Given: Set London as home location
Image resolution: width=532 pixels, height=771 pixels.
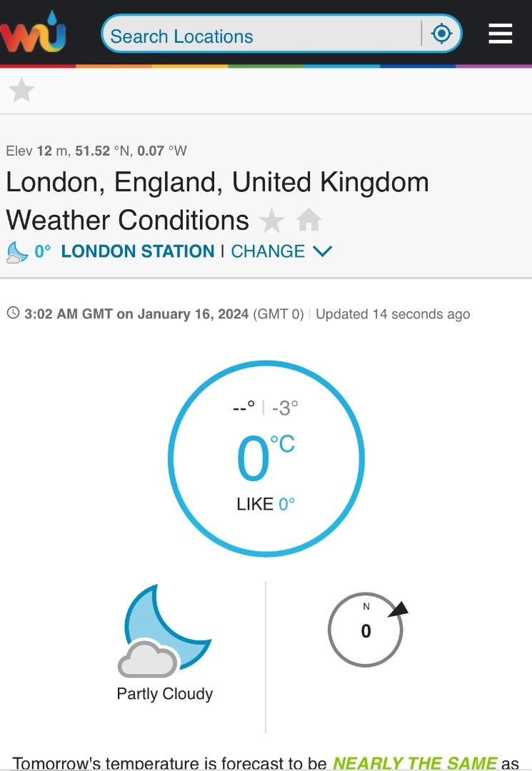Looking at the screenshot, I should tap(308, 221).
